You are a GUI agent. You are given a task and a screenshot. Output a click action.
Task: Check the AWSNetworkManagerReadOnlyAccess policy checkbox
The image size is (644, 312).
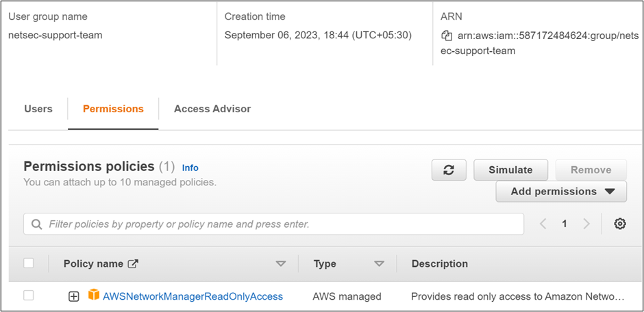pyautogui.click(x=28, y=296)
